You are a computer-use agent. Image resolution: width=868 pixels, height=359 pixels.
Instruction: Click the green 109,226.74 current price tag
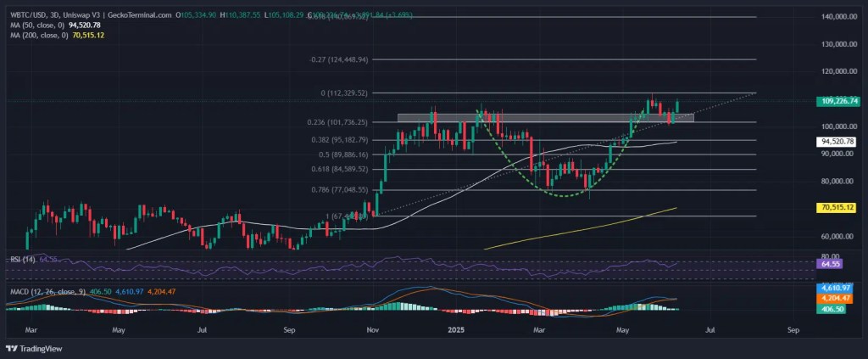tap(835, 101)
